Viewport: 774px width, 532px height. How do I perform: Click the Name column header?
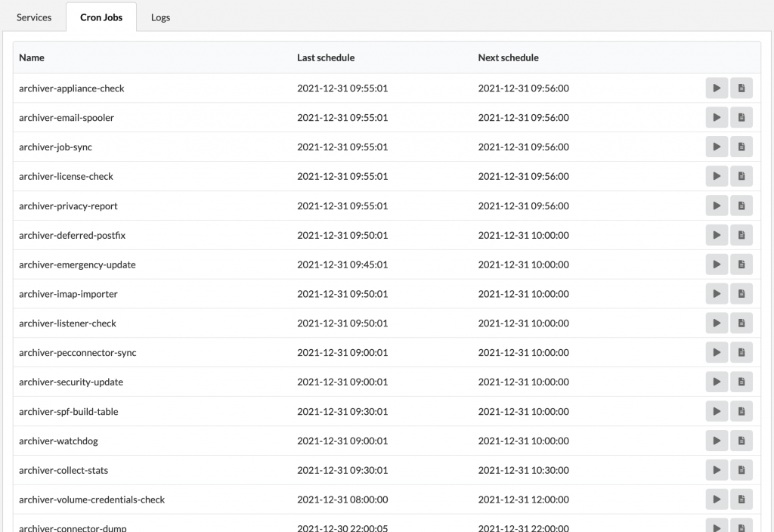(x=32, y=57)
